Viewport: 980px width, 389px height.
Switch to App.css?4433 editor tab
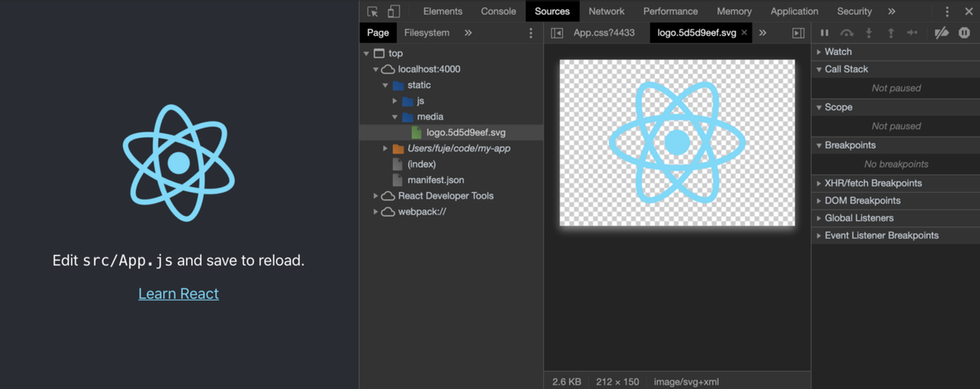tap(604, 33)
